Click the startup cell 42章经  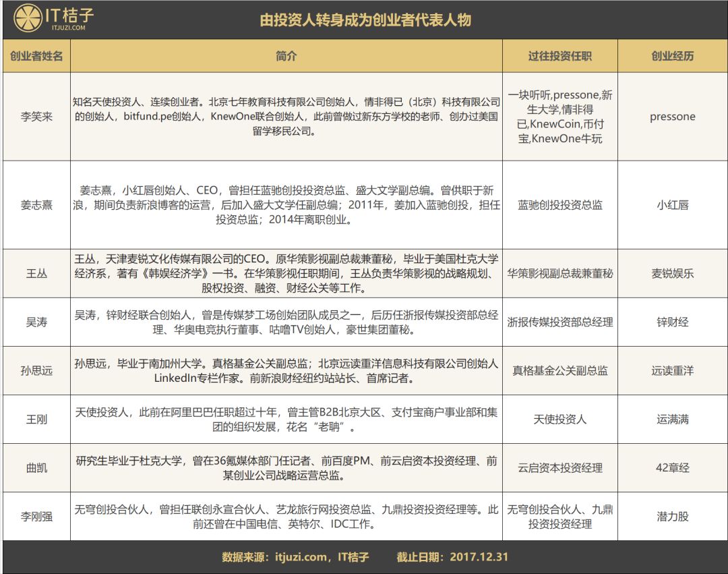(672, 467)
